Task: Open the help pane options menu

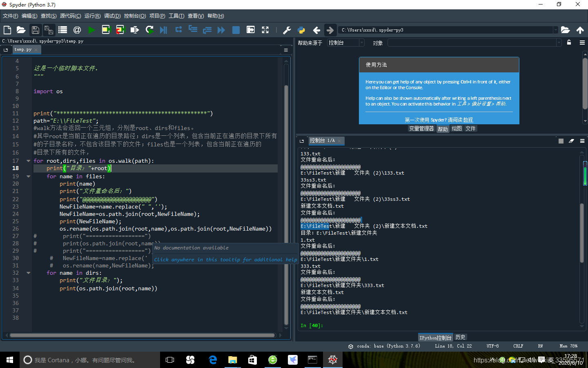Action: 582,43
